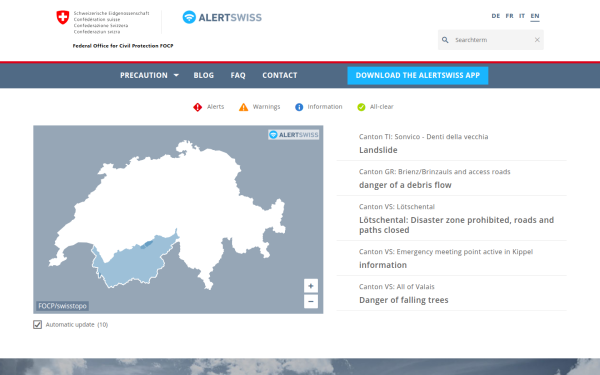Switch language to FR
The height and width of the screenshot is (375, 600).
(x=509, y=16)
